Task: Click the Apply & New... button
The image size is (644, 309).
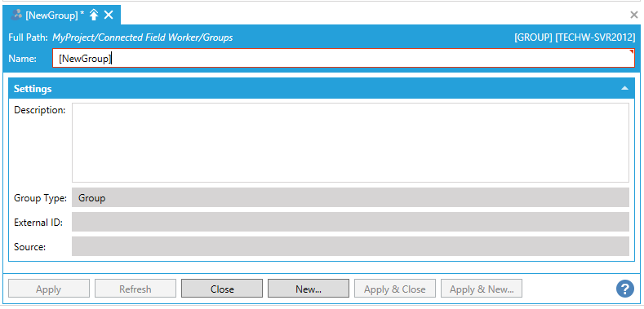Action: (482, 289)
